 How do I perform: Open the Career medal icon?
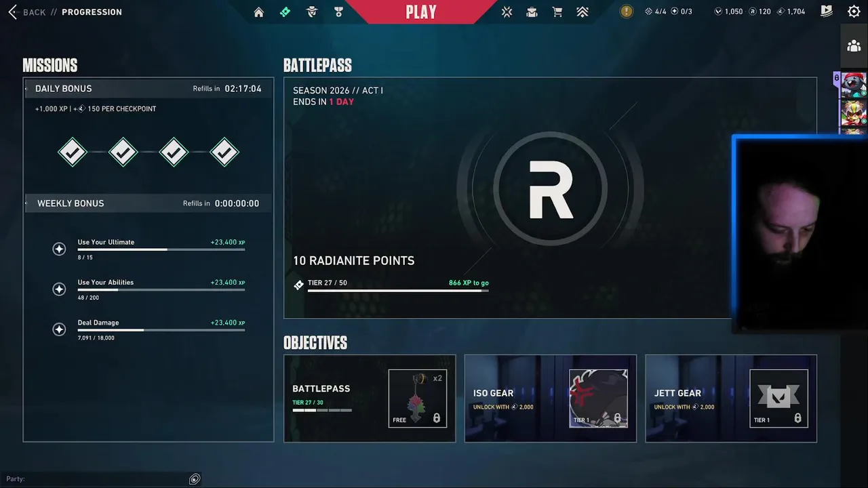pos(338,12)
